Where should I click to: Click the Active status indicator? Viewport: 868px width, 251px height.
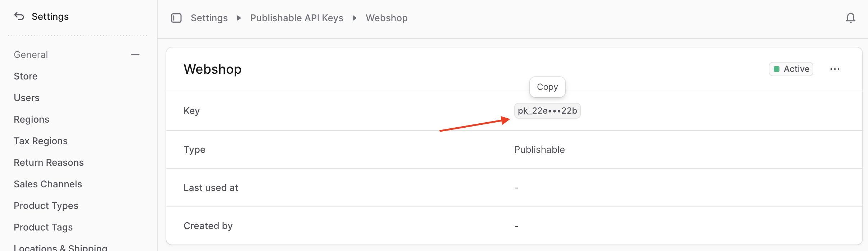click(790, 69)
